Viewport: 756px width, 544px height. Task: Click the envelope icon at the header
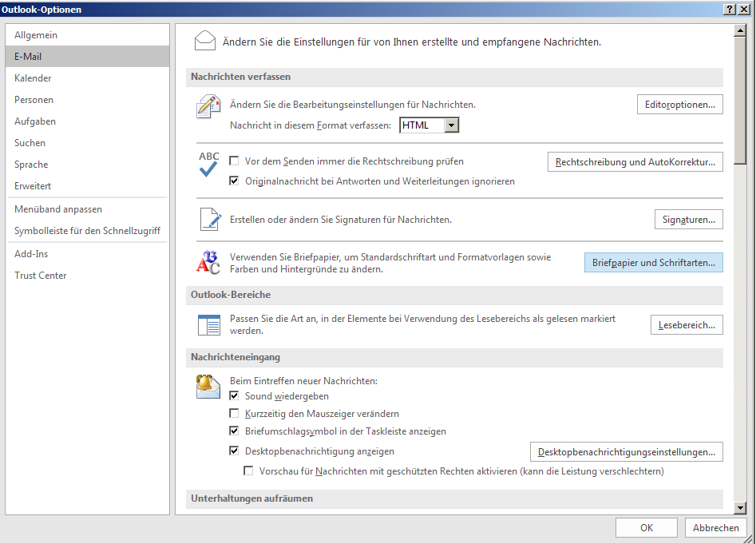[x=205, y=41]
